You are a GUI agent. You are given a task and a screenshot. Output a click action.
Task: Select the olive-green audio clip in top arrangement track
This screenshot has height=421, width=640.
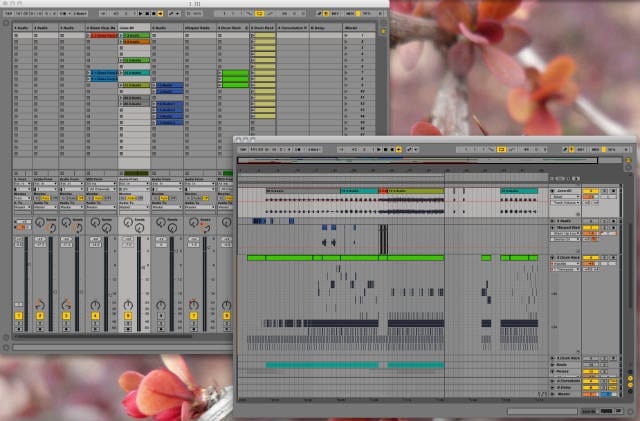[416, 191]
